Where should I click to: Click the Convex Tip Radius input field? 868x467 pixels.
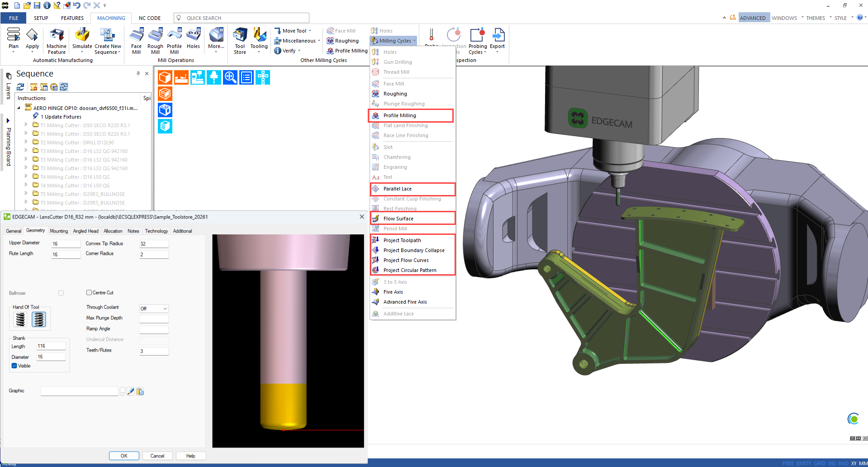154,244
